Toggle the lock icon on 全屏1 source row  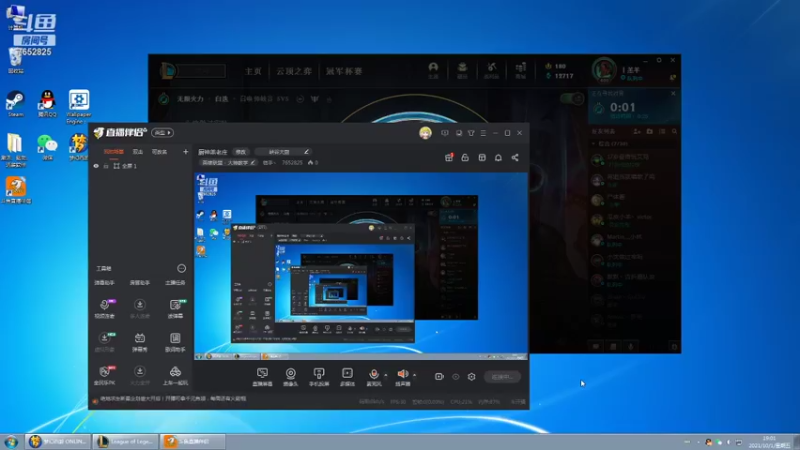click(106, 166)
